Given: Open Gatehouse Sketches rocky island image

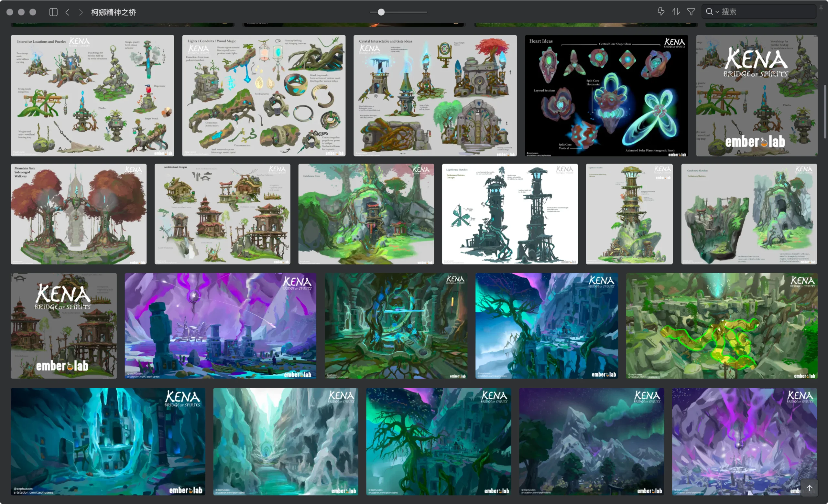Looking at the screenshot, I should click(749, 214).
